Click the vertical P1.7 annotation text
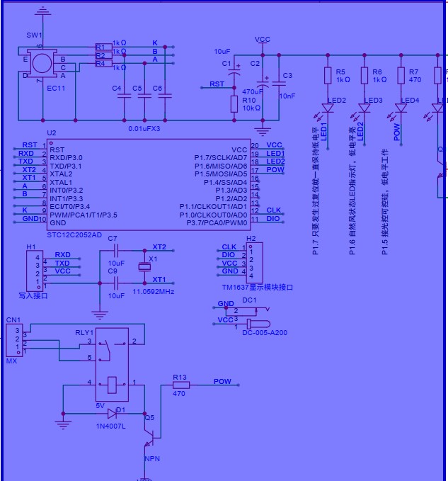 [316, 191]
